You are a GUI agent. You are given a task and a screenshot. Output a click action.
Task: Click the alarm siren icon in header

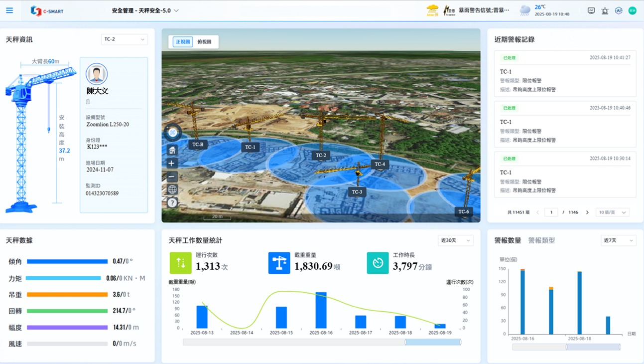click(x=605, y=10)
